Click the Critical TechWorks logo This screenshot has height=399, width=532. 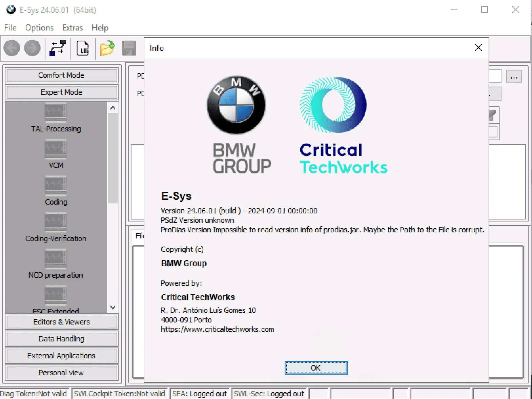click(x=343, y=126)
